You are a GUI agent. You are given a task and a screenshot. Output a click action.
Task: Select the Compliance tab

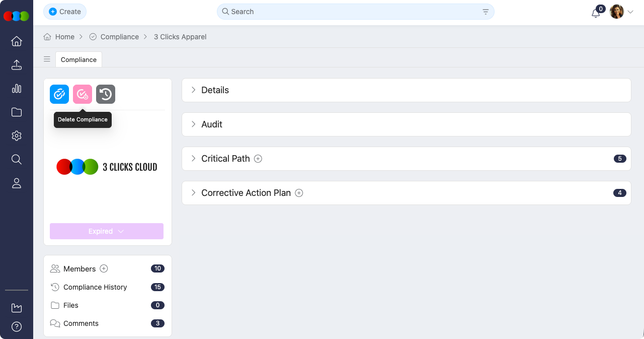78,59
